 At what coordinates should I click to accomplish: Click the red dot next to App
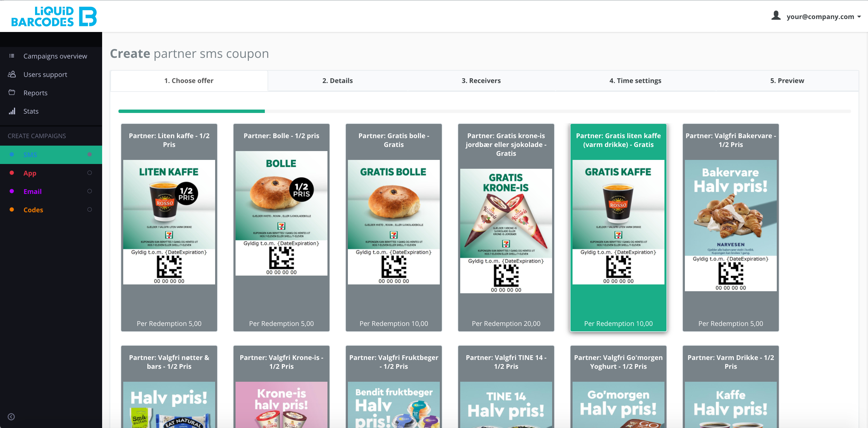tap(12, 173)
